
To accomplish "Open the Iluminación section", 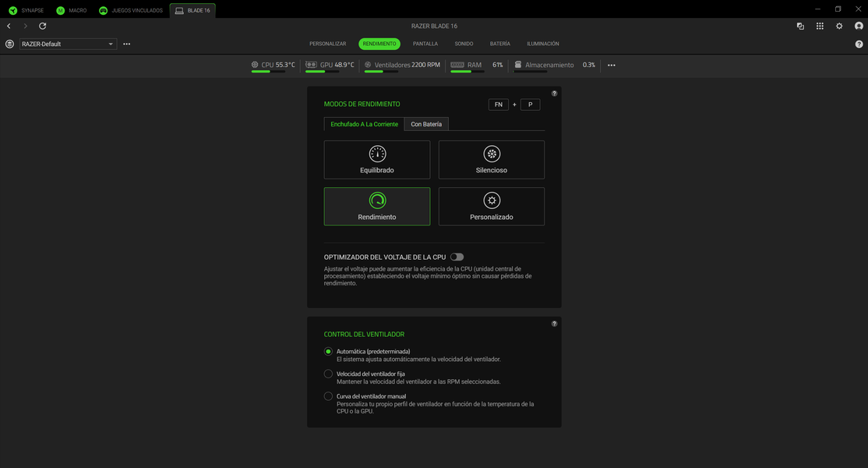I will coord(542,44).
